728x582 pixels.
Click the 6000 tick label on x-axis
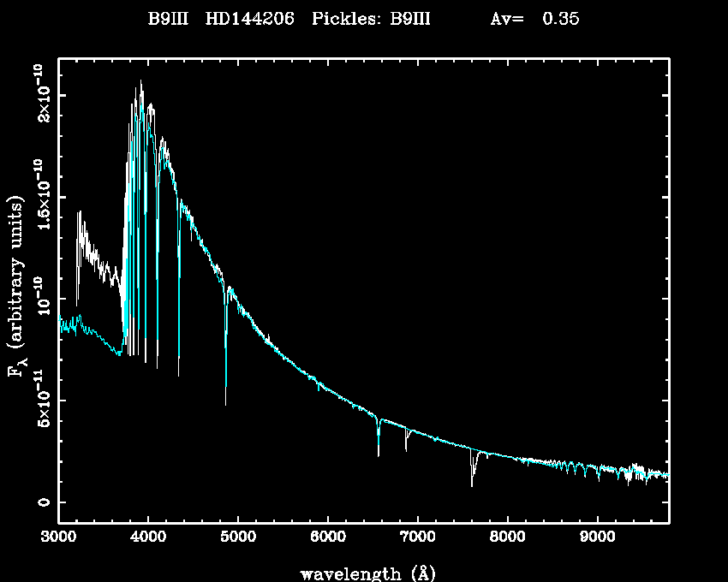point(327,537)
